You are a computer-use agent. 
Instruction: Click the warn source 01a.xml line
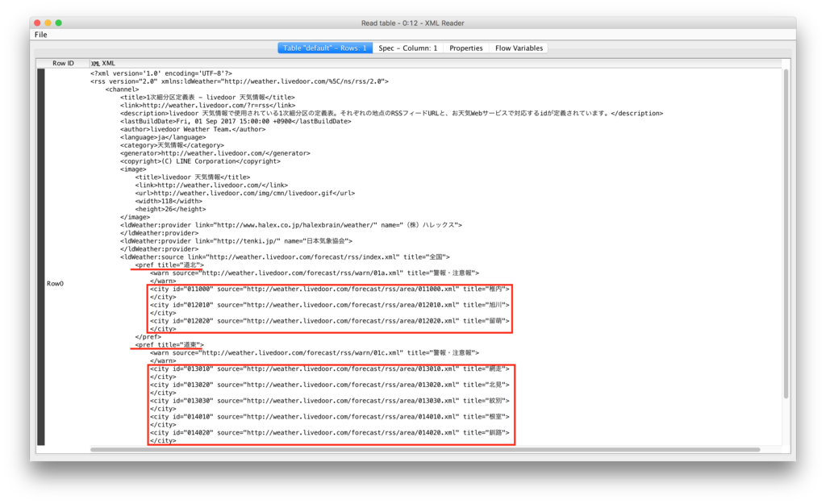(x=315, y=273)
